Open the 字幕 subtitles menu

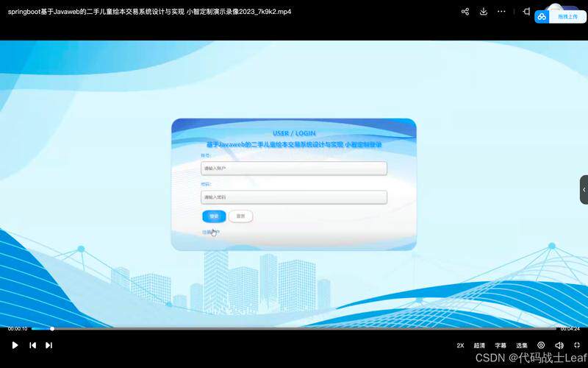coord(501,345)
